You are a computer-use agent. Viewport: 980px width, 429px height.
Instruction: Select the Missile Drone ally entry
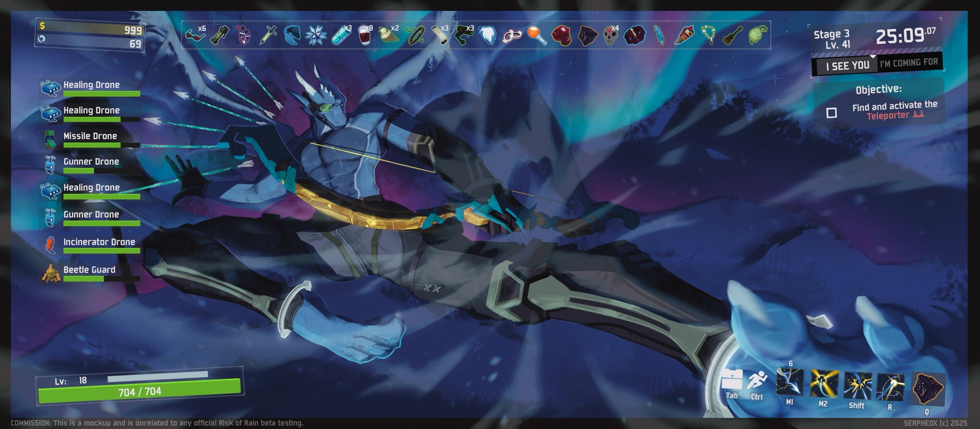pyautogui.click(x=91, y=137)
